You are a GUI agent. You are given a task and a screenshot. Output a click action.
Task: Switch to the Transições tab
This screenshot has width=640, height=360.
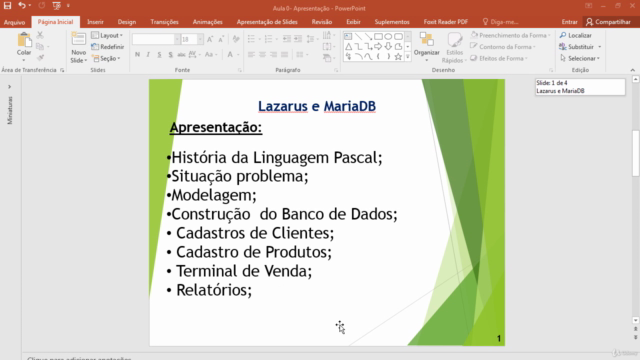point(164,22)
